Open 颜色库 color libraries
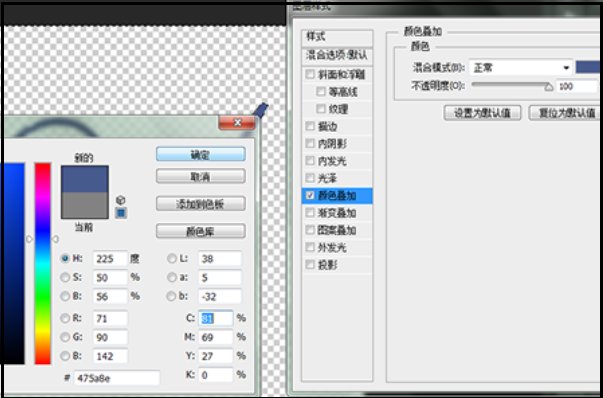 point(200,231)
